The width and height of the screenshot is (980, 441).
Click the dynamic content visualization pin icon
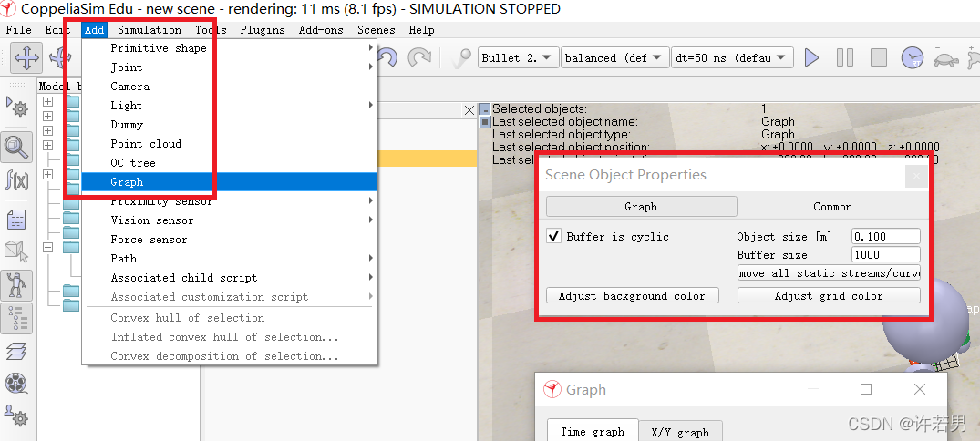click(x=461, y=58)
